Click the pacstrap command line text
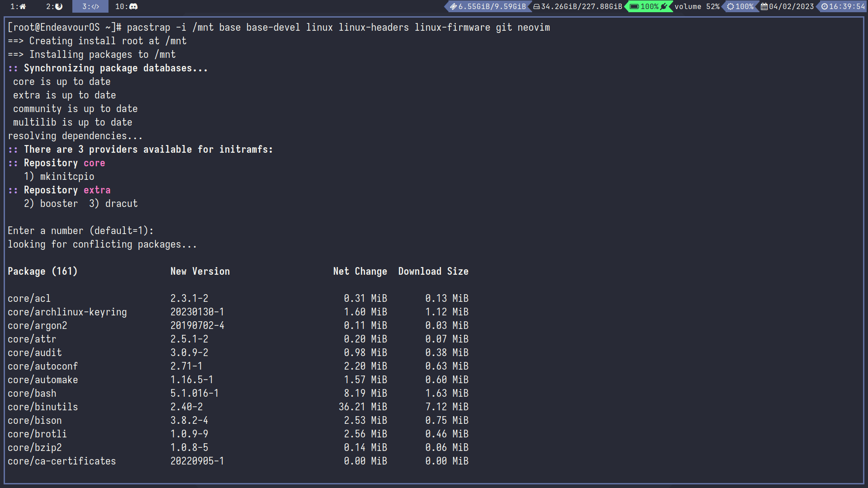868x488 pixels. 338,28
